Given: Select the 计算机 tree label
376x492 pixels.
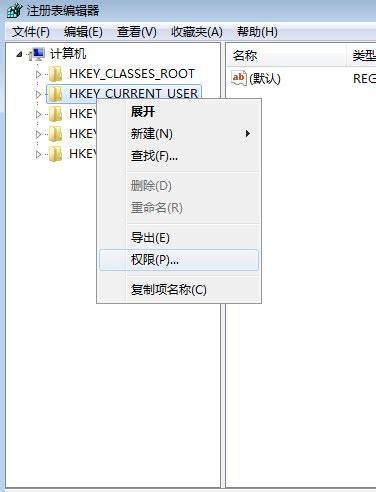Looking at the screenshot, I should click(x=68, y=54).
